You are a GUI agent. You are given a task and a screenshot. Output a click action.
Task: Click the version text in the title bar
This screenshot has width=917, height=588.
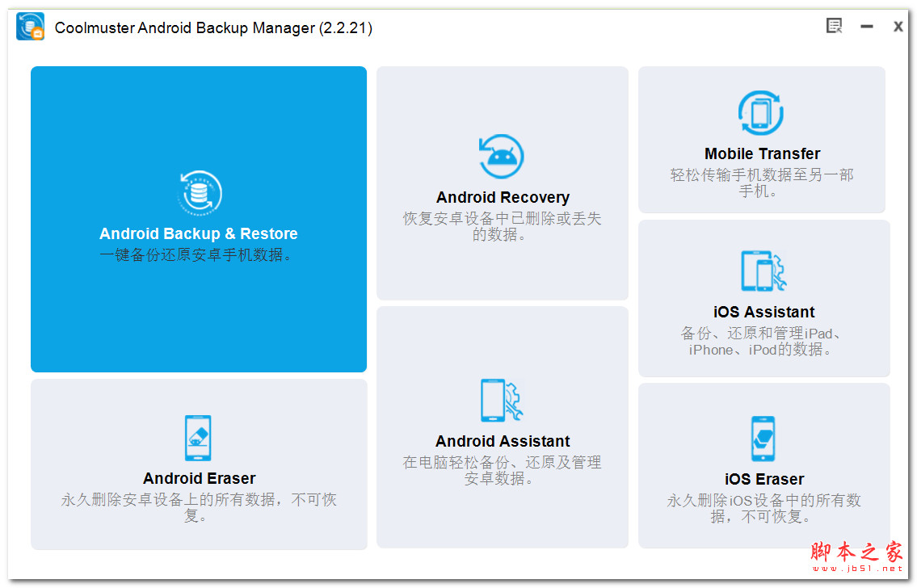coord(336,27)
